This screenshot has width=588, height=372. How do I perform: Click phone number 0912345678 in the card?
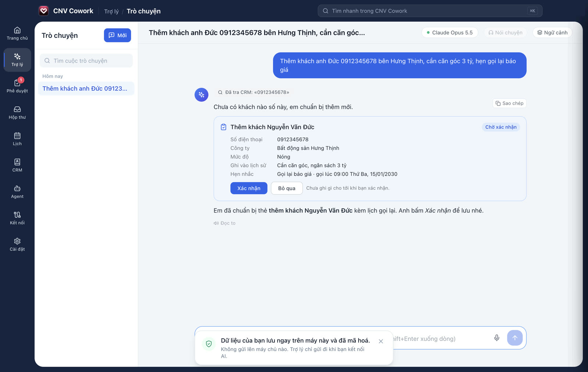coord(293,139)
